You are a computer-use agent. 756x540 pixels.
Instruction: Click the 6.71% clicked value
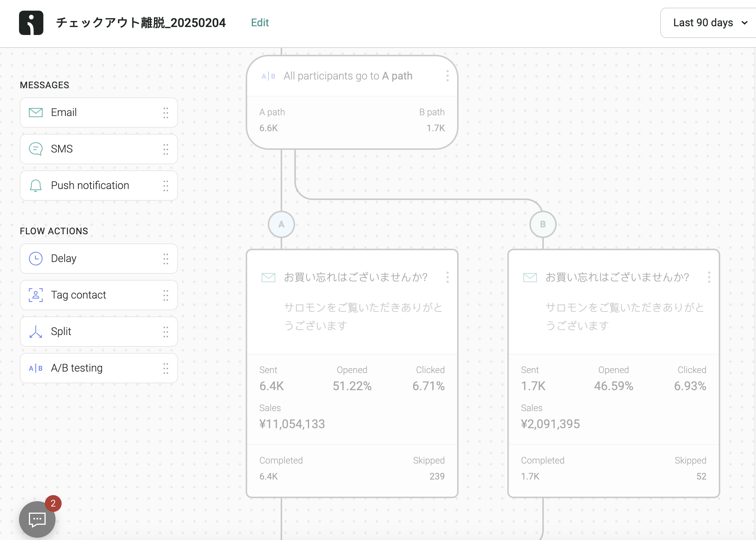click(429, 386)
